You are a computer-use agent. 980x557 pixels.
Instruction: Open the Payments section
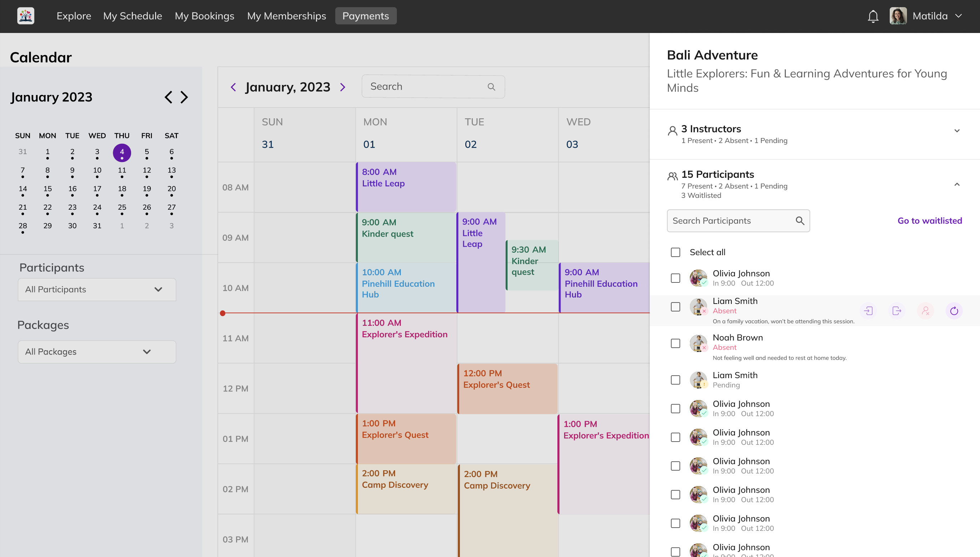tap(365, 16)
